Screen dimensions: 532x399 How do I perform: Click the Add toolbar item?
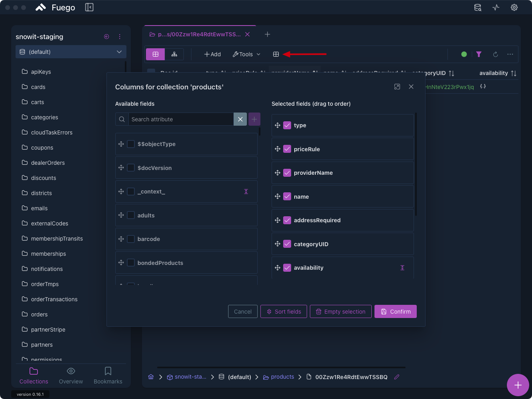[x=213, y=54]
